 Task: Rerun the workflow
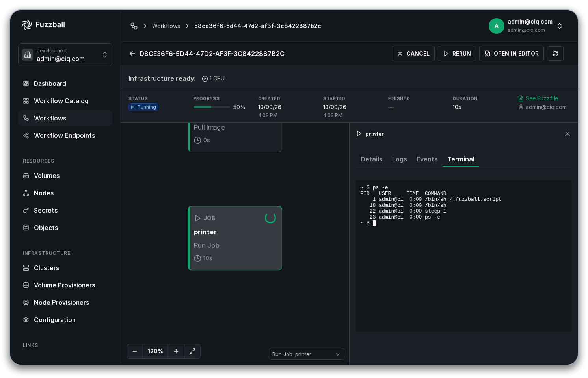click(457, 54)
